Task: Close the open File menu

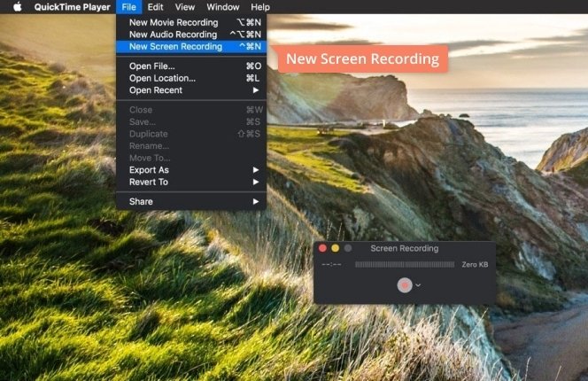Action: pos(128,7)
